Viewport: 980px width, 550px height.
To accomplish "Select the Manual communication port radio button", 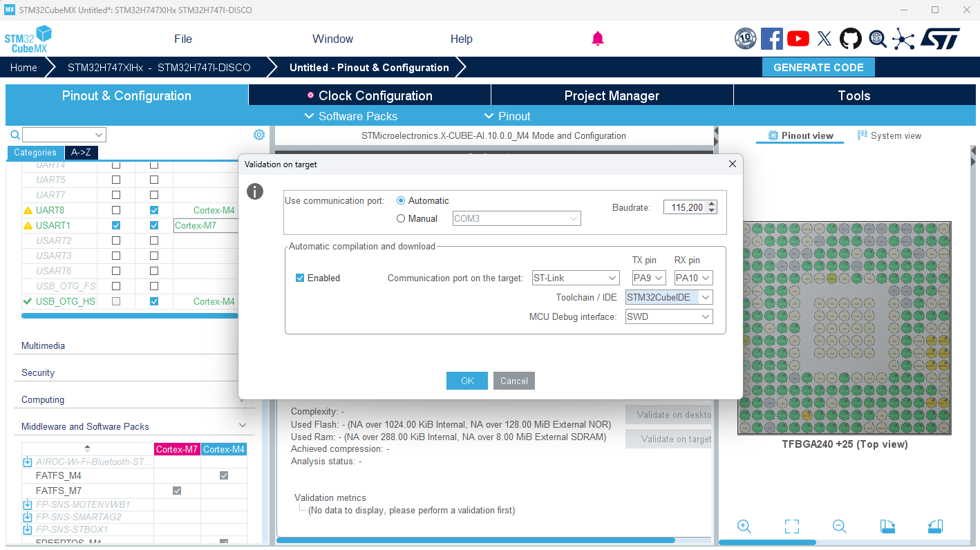I will click(x=401, y=218).
